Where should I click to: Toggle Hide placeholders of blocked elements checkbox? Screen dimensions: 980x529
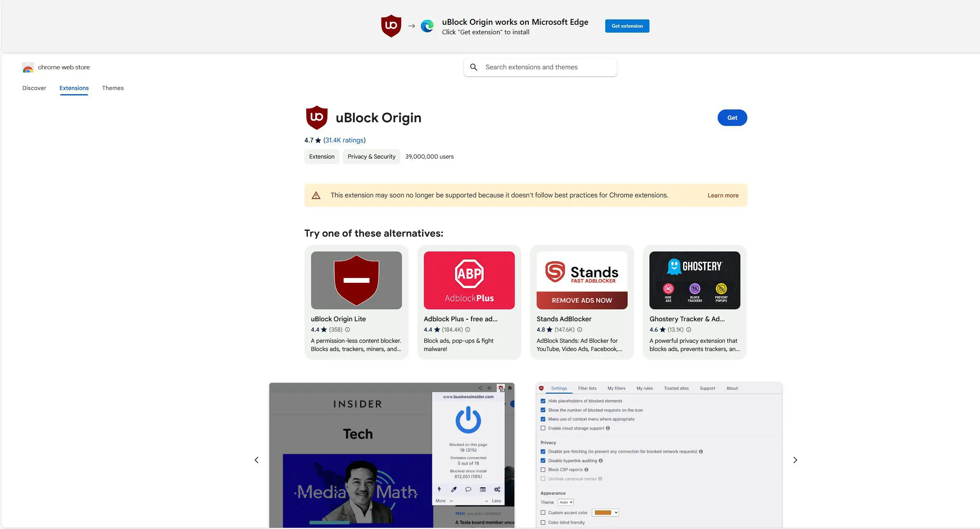(x=543, y=401)
